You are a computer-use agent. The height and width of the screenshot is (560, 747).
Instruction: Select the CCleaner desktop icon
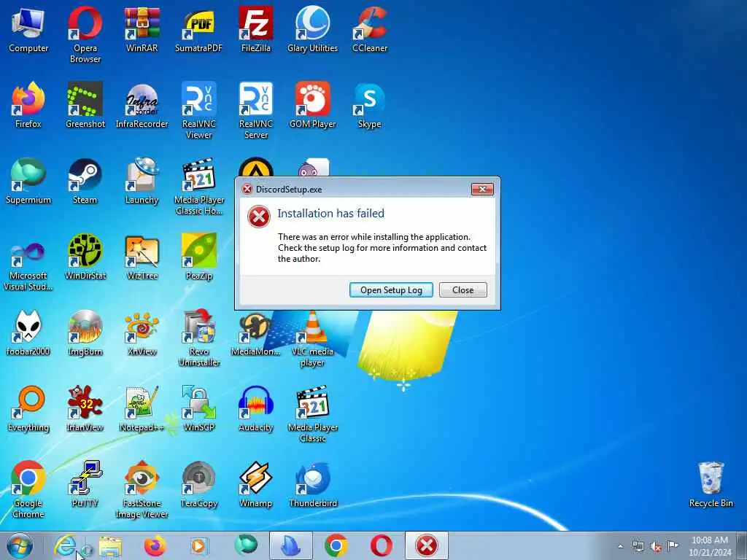370,29
